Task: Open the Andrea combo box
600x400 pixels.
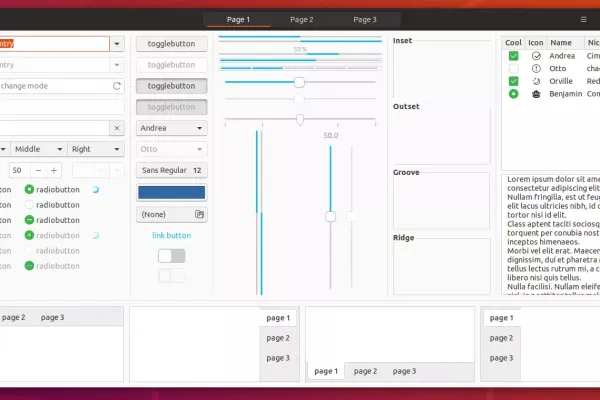Action: 171,128
